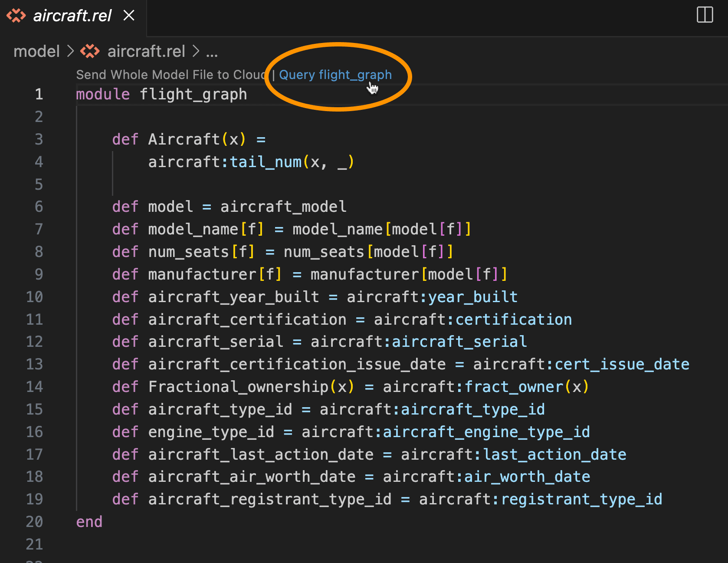Click 'num_seats[f]' definition on line 8
Screen dimensions: 728x563
(201, 252)
